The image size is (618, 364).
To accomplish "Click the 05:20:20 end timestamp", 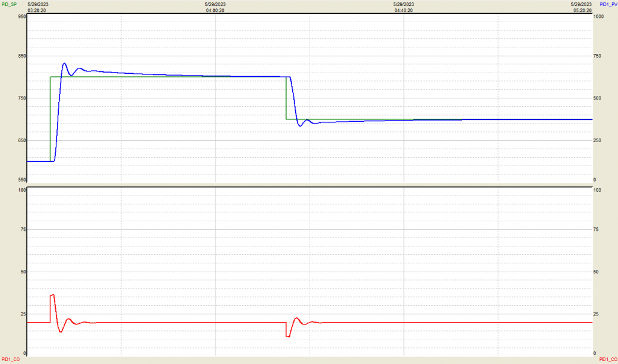I will point(581,10).
